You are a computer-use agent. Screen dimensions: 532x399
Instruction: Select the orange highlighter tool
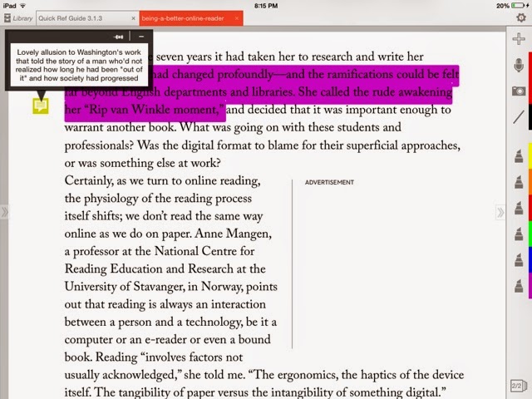[519, 182]
